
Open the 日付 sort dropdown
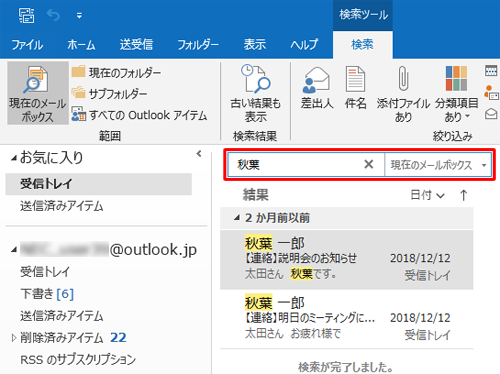pyautogui.click(x=427, y=195)
